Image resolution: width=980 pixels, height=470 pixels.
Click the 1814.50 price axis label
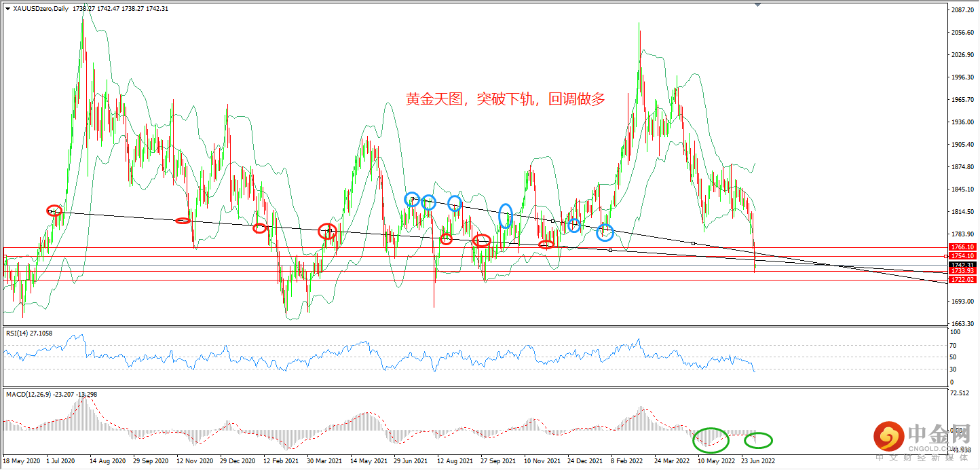pyautogui.click(x=964, y=212)
